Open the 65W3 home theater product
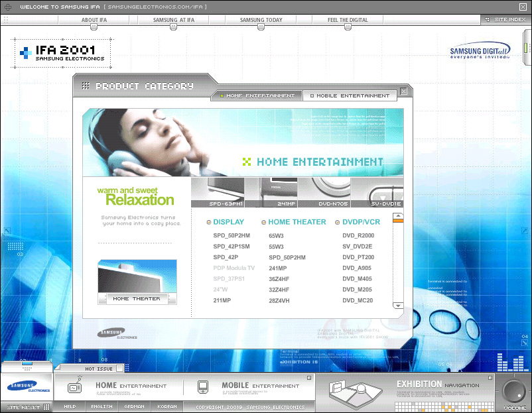The width and height of the screenshot is (532, 413). pos(276,236)
